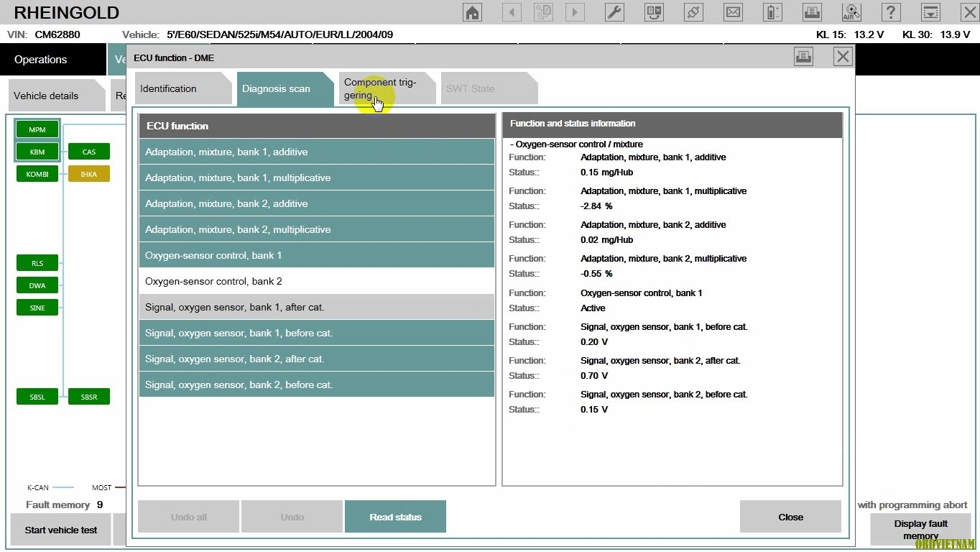
Task: Toggle 'Signal, oxygen sensor, bank 1, before cat.' row
Action: pos(317,333)
